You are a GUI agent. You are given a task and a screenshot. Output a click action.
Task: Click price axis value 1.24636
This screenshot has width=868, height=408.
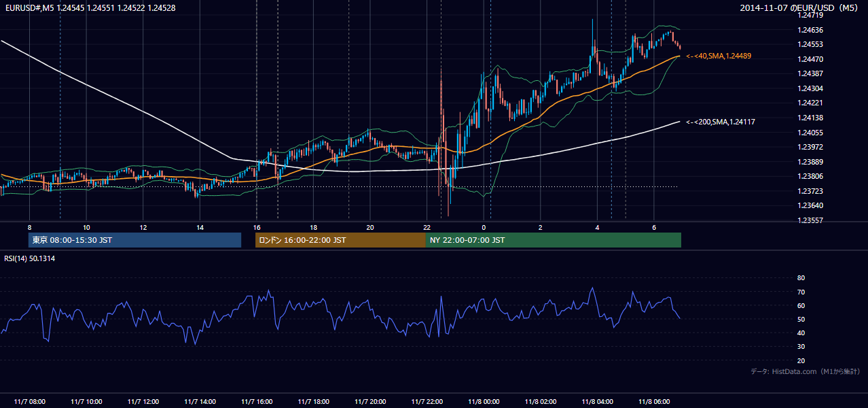click(810, 30)
